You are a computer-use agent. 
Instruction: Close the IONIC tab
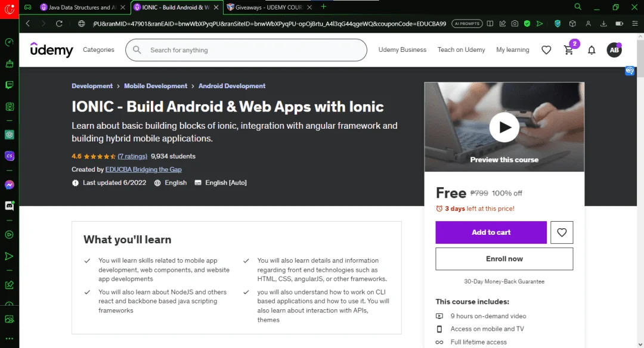point(216,7)
